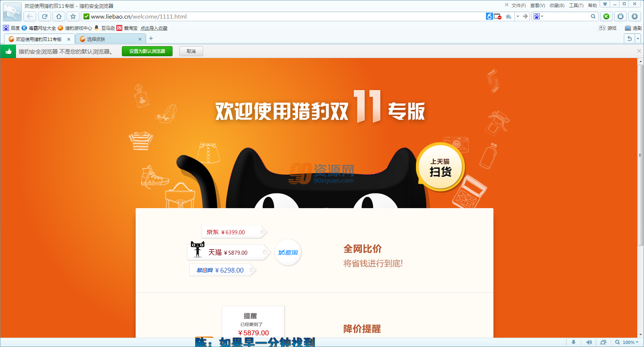Image resolution: width=644 pixels, height=347 pixels.
Task: Click the status bar window mode icon
Action: pos(603,342)
